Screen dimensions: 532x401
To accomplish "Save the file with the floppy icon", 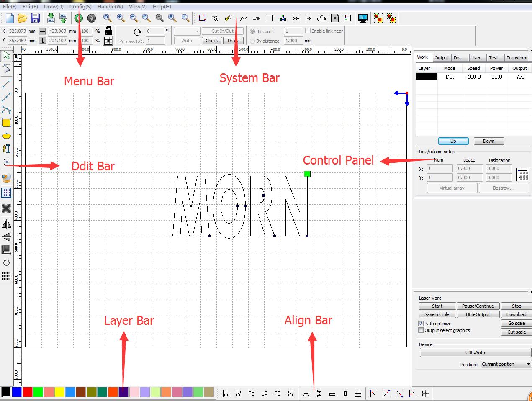I will (x=35, y=18).
